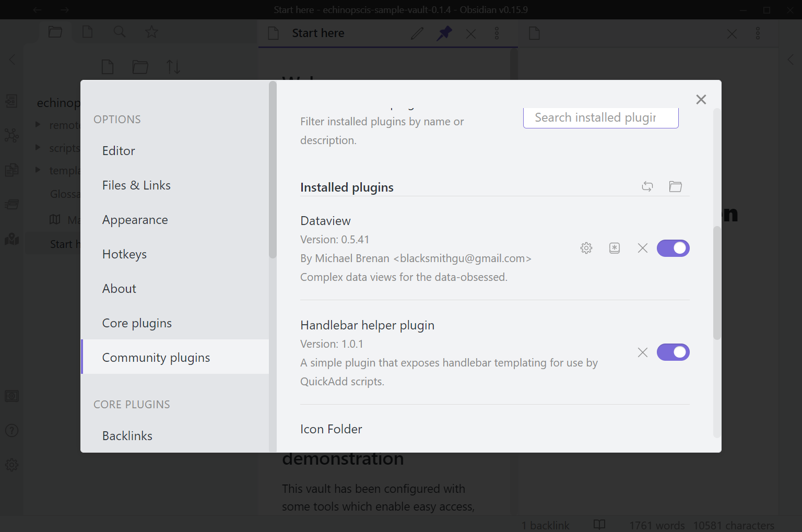Open Appearance settings
The image size is (802, 532).
coord(175,220)
